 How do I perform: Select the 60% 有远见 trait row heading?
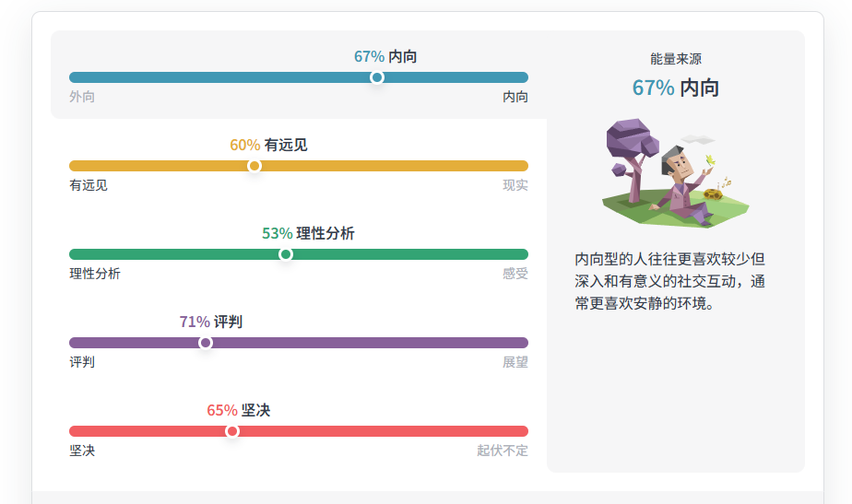tap(268, 145)
